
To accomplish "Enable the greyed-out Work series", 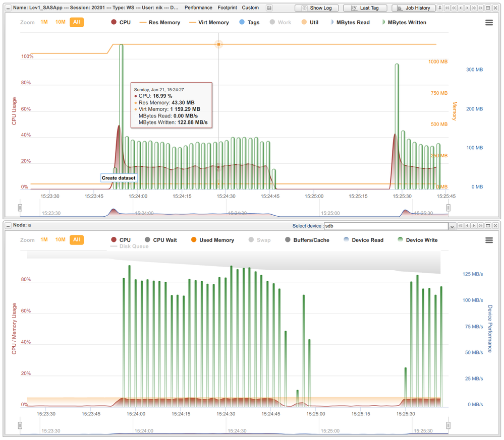I will pyautogui.click(x=281, y=22).
